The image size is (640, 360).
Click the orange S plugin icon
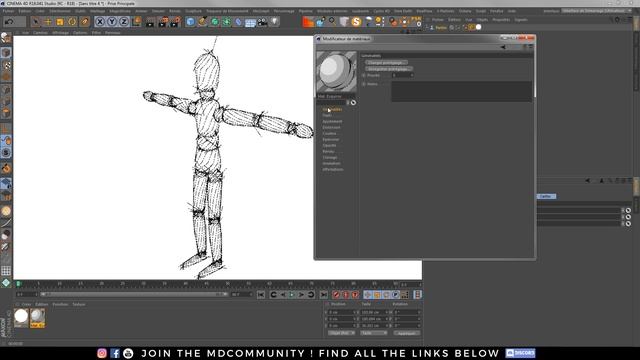point(356,22)
